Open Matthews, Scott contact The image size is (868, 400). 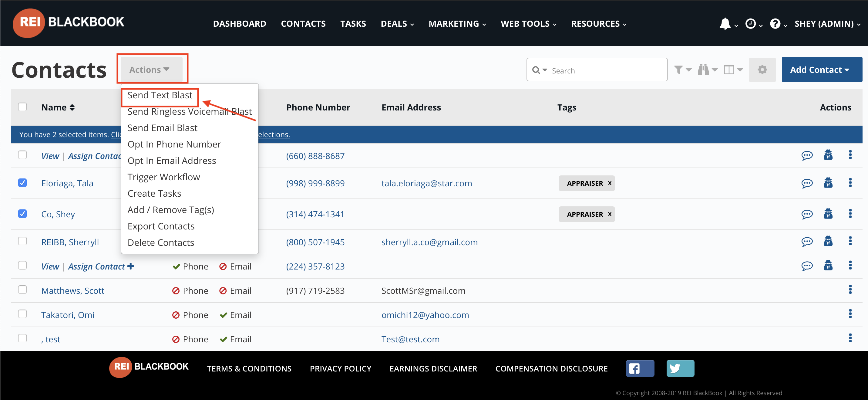tap(73, 290)
